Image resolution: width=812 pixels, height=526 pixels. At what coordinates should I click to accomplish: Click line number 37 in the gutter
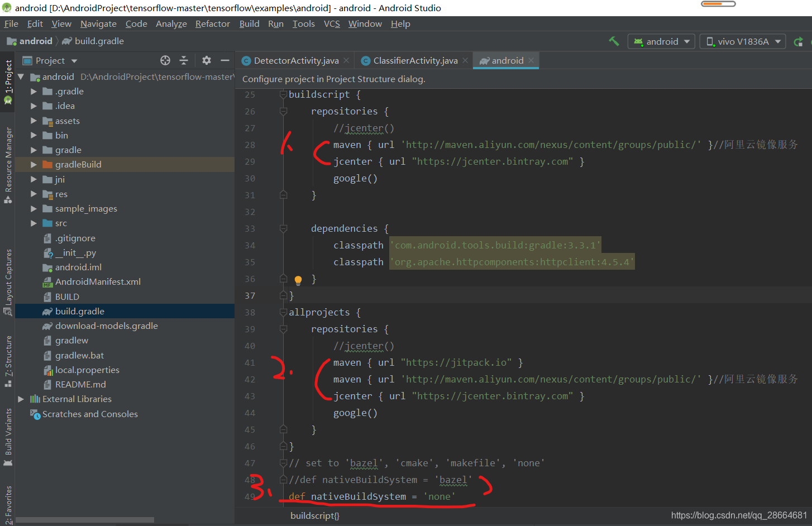pyautogui.click(x=250, y=296)
